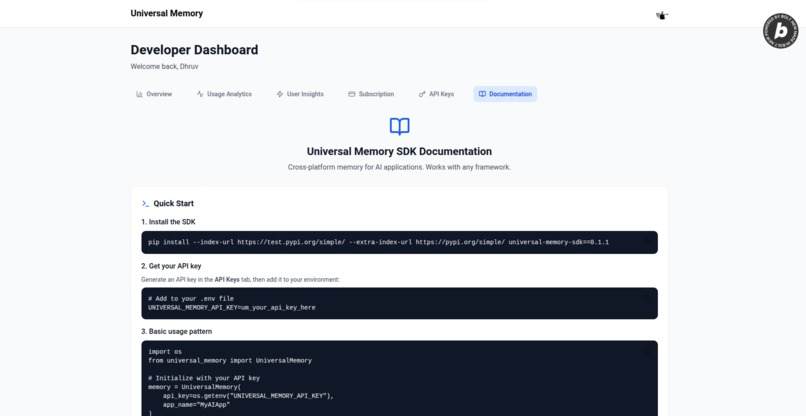Switch to the Usage Analytics tab

point(224,94)
